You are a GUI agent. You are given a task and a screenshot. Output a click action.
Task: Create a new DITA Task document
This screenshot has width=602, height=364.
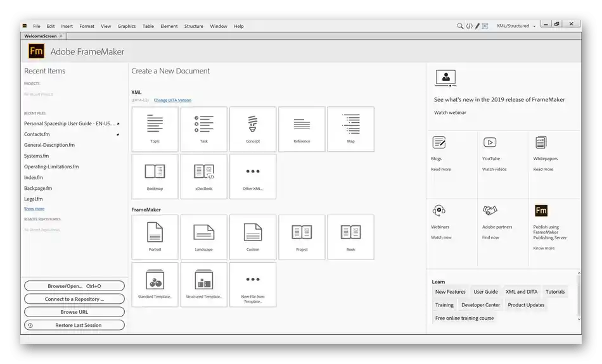click(204, 129)
